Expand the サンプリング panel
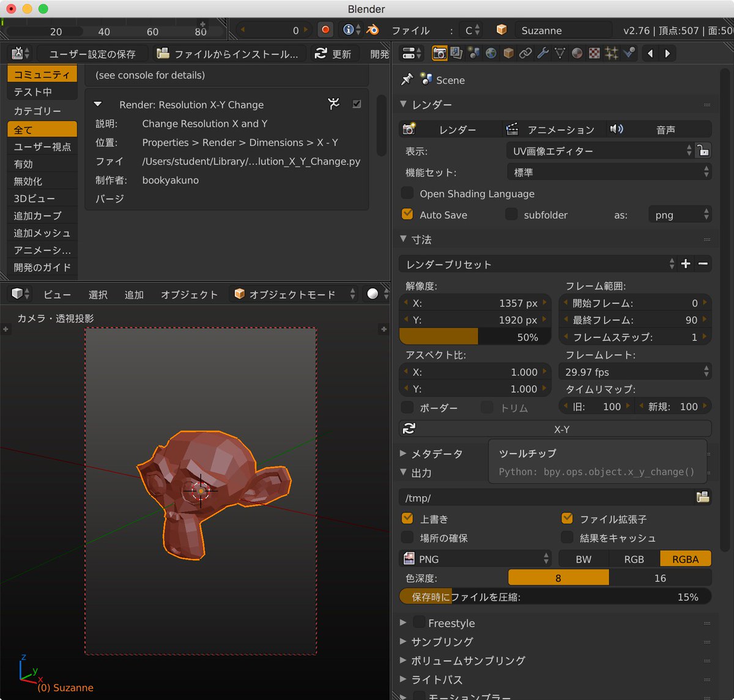Screen dimensions: 734x700 [x=404, y=641]
